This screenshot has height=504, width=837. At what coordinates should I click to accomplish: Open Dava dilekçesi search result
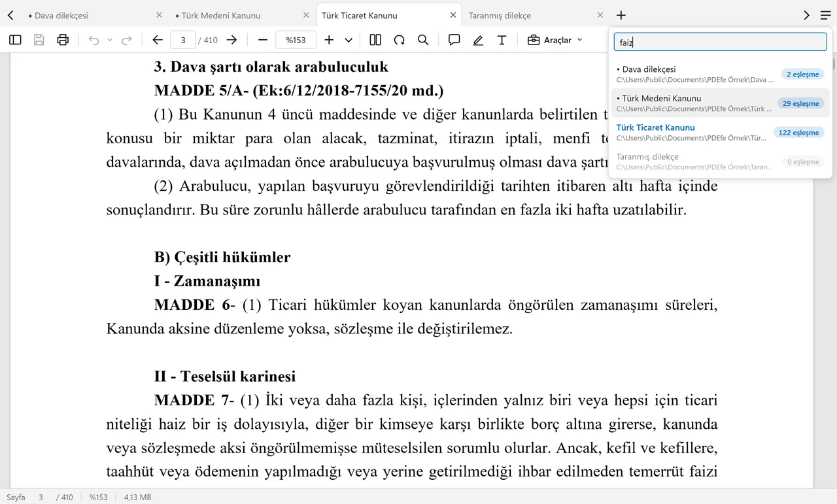pos(720,74)
